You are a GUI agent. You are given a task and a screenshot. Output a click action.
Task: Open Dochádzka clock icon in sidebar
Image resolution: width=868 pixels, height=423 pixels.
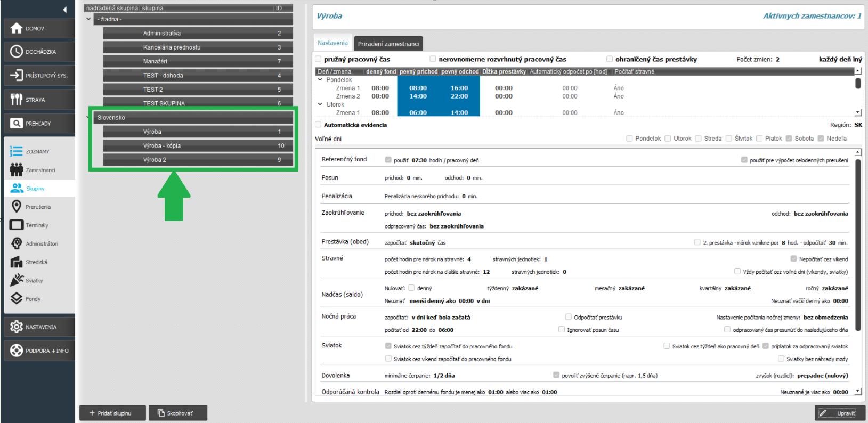click(x=17, y=52)
